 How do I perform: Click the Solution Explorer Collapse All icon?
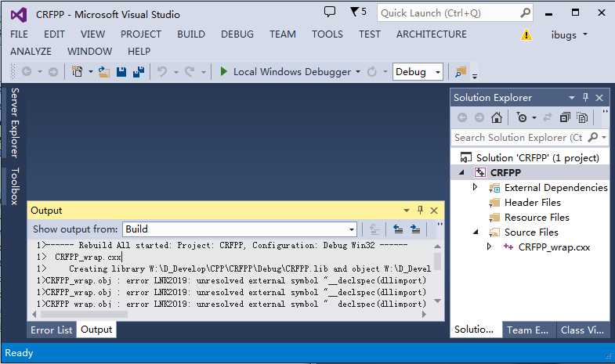[x=565, y=117]
